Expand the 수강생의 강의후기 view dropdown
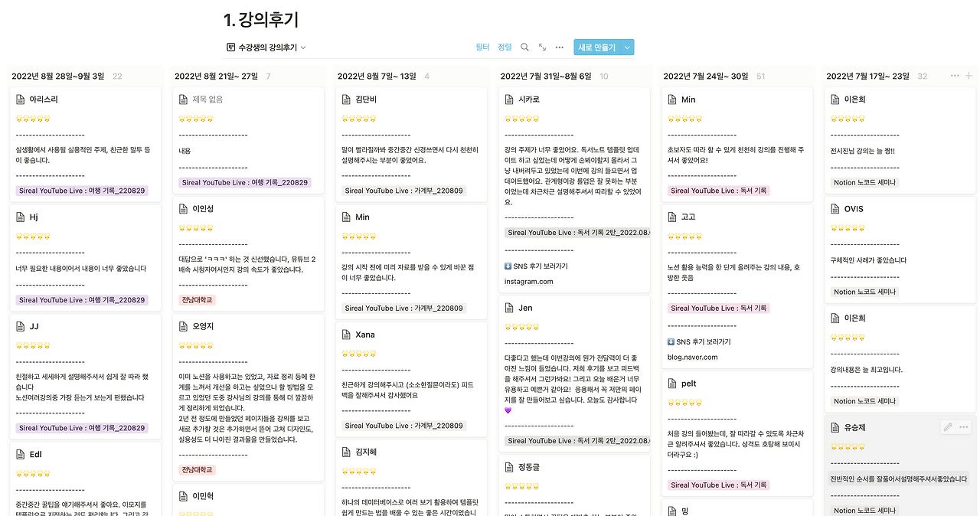This screenshot has height=516, width=980. point(303,47)
